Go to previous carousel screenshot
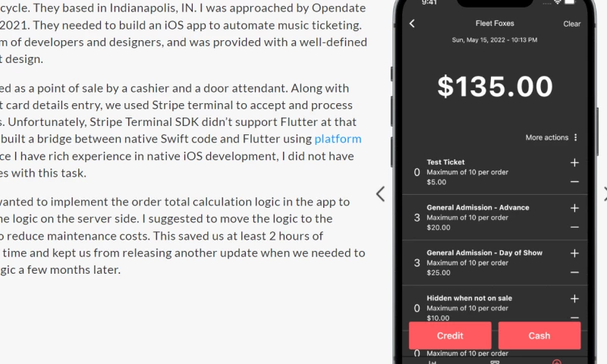 coord(380,193)
